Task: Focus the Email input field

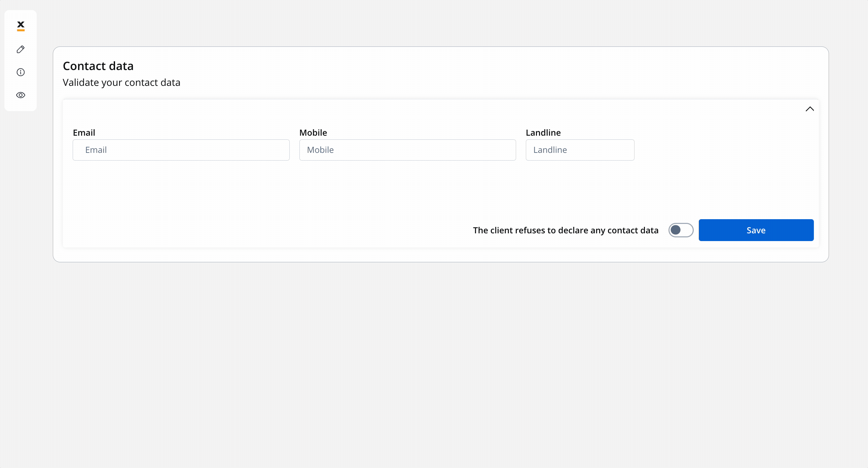Action: [181, 150]
